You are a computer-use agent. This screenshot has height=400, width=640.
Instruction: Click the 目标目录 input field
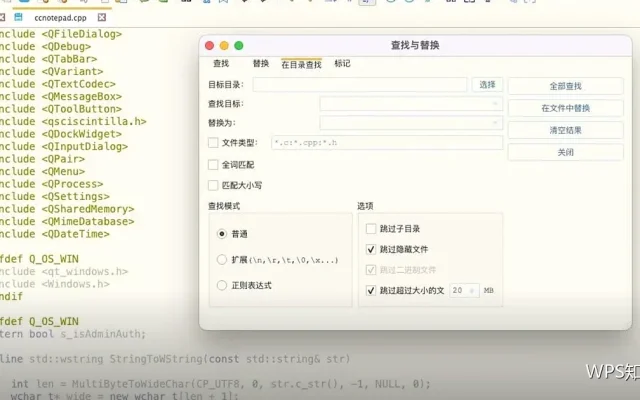[360, 84]
